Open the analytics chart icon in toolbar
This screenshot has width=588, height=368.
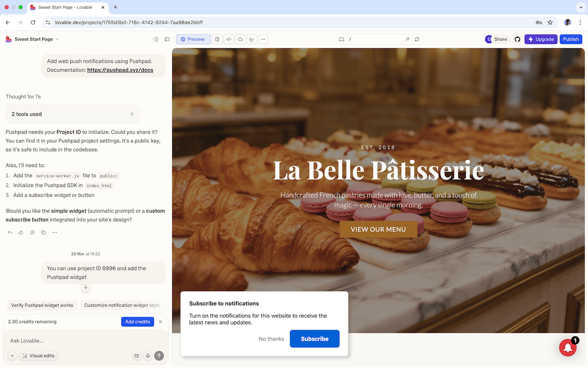(251, 39)
